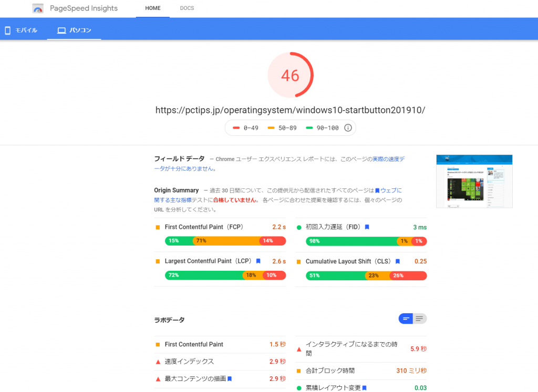Click bookmark icon beside 累積レイアウト変更
The image size is (538, 392).
[x=365, y=388]
